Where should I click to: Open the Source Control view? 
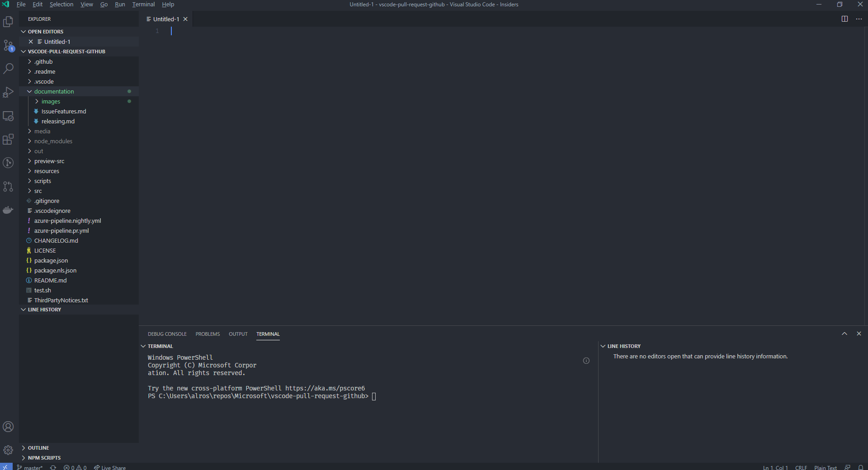click(8, 45)
